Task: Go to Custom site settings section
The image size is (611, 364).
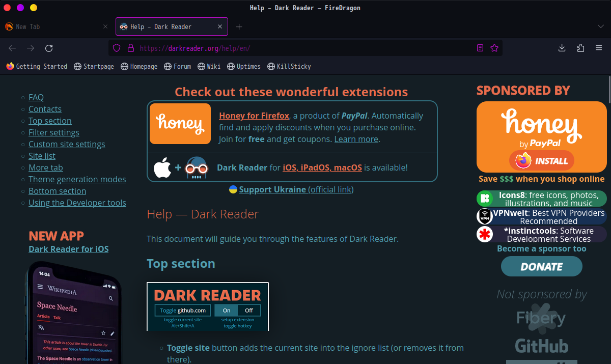Action: coord(67,144)
